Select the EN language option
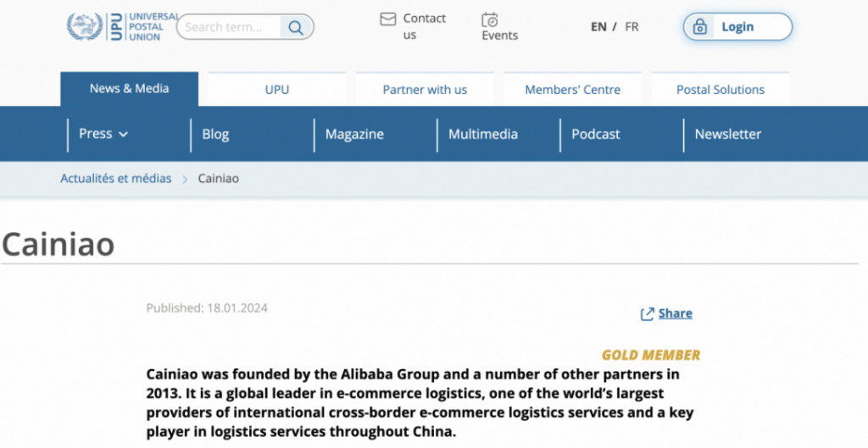The image size is (868, 448). 598,26
